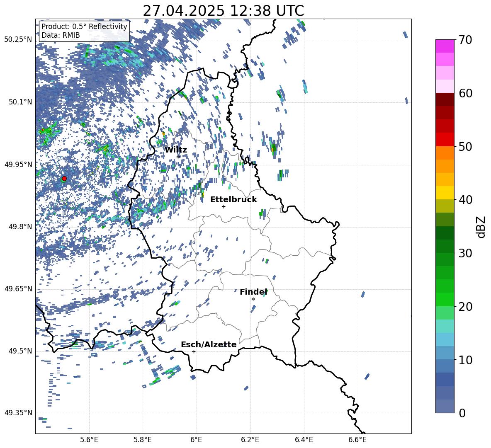Click the latitude label 49.95°N

[18, 165]
